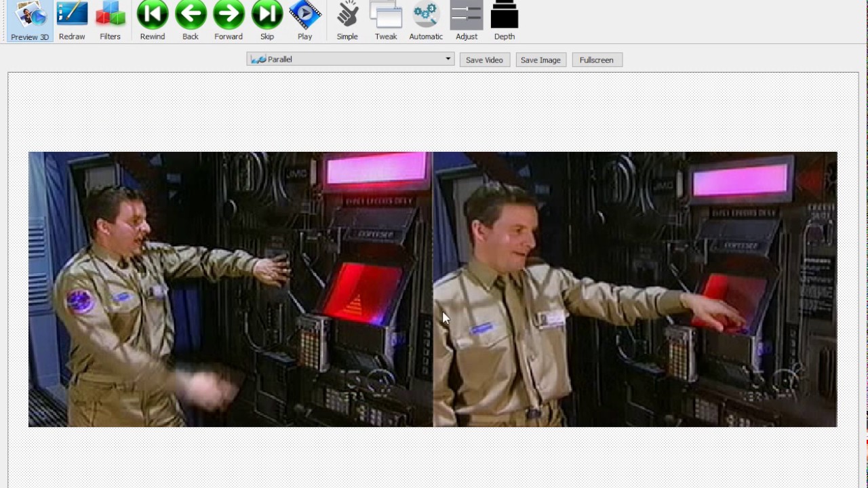868x488 pixels.
Task: Step forward one frame
Action: [x=229, y=21]
